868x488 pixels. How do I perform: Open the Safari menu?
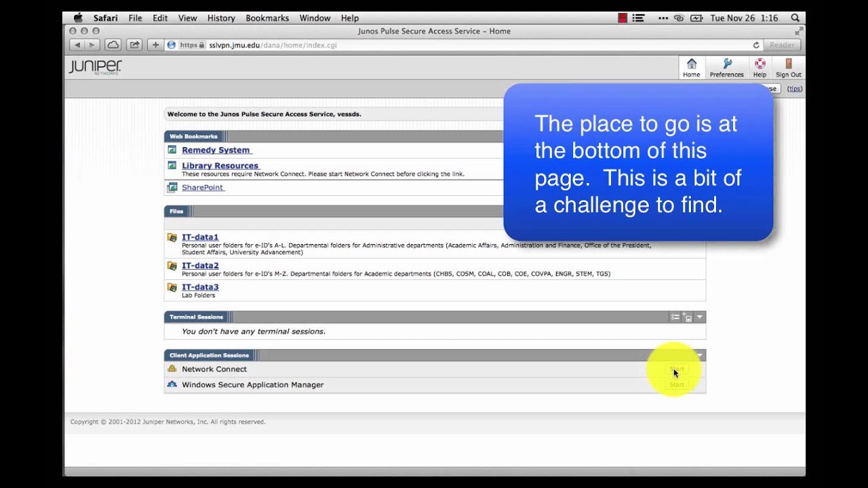coord(105,18)
